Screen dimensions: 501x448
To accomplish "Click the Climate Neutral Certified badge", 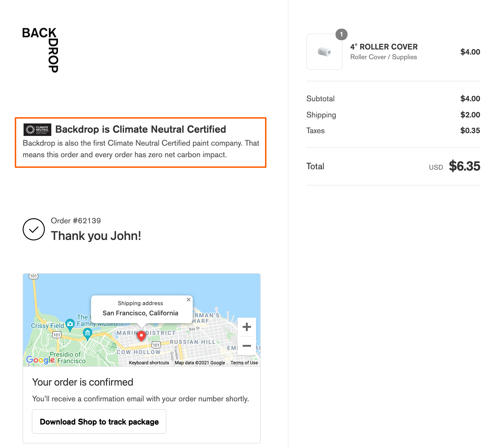I will [37, 129].
